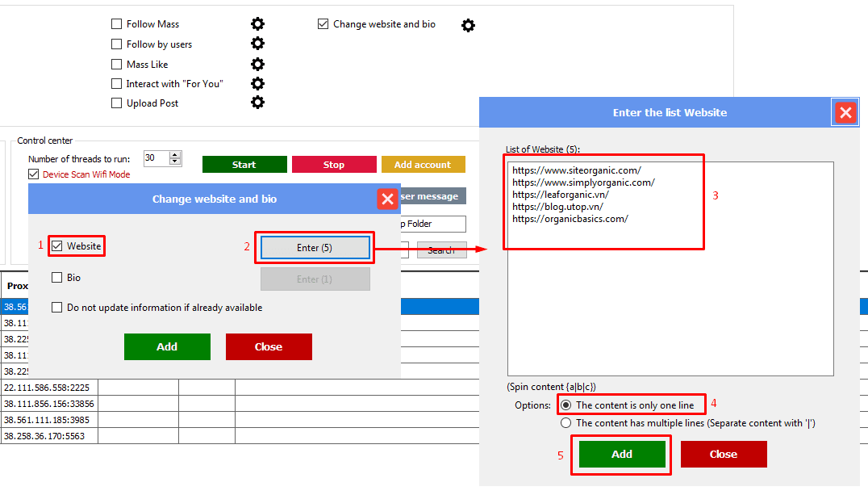Select The content has multiple lines option
This screenshot has height=495, width=868.
(566, 423)
